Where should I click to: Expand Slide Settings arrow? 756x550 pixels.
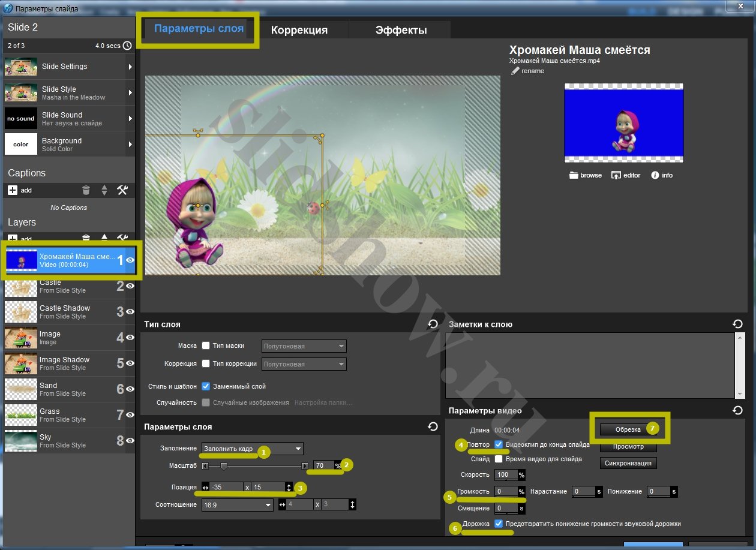(x=130, y=67)
